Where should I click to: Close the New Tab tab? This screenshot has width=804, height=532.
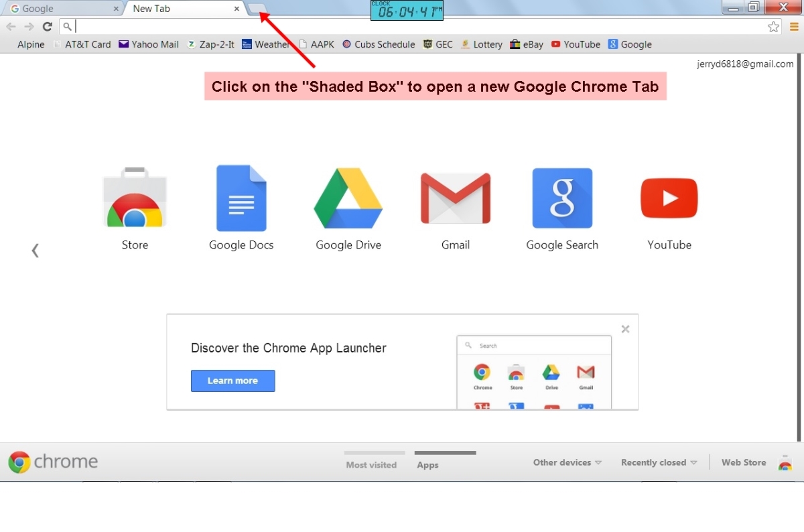237,9
